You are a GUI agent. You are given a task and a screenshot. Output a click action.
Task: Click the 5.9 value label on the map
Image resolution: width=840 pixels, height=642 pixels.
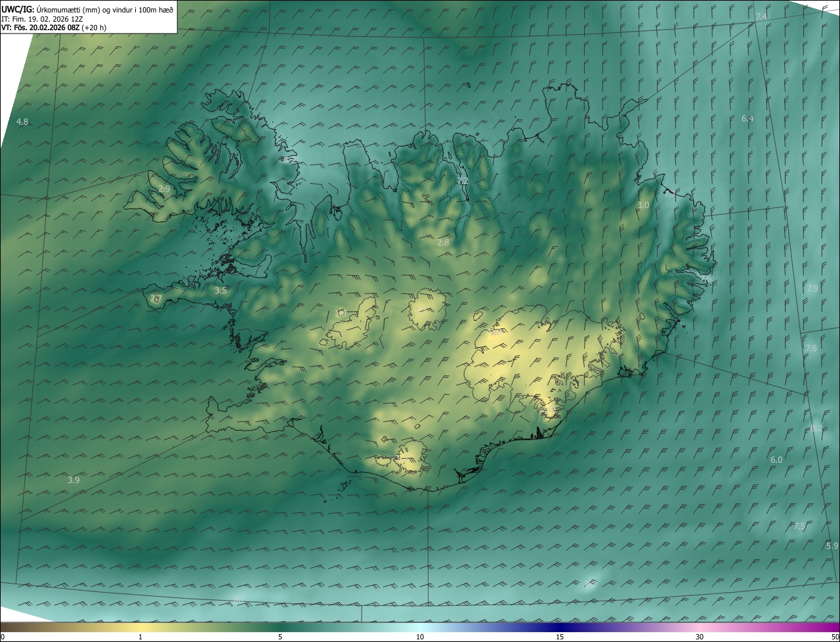(x=832, y=546)
